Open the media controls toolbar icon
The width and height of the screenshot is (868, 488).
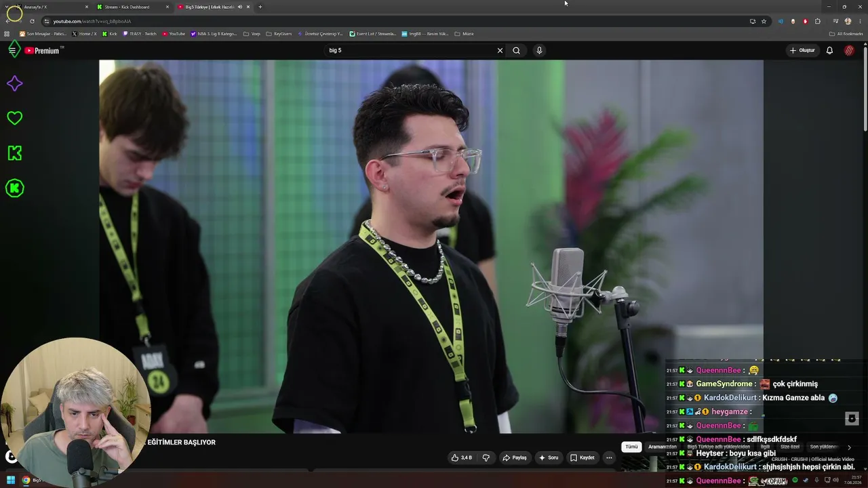pyautogui.click(x=835, y=21)
